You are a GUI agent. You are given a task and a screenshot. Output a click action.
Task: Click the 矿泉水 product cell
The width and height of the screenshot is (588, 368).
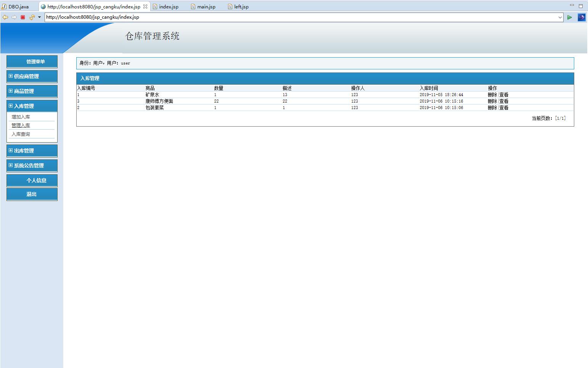click(x=152, y=95)
